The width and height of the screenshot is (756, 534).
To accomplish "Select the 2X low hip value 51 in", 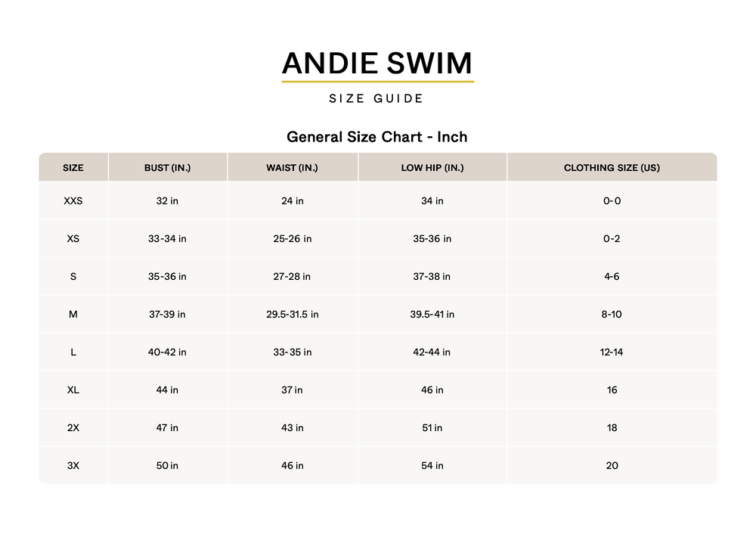I will [432, 427].
